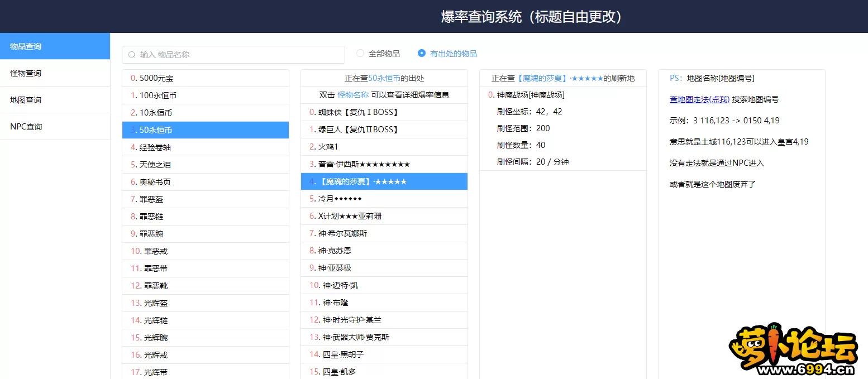This screenshot has width=868, height=379.
Task: Select item 天使之泪
Action: 206,165
